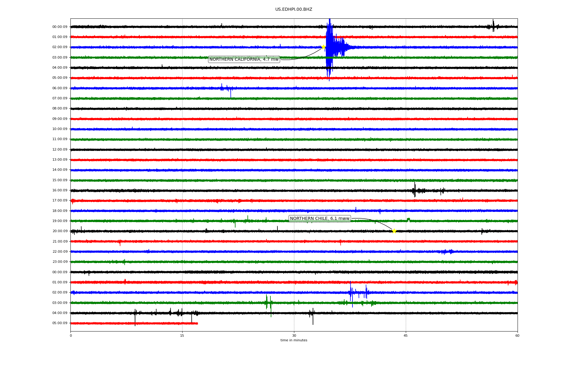588x368 pixels.
Task: Click the 'time in minutes' axis label
Action: [x=293, y=340]
